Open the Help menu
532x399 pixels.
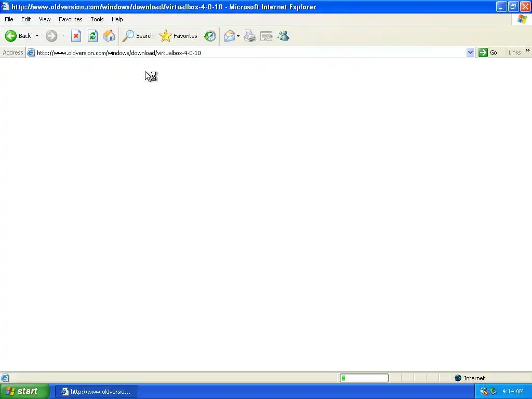point(117,19)
